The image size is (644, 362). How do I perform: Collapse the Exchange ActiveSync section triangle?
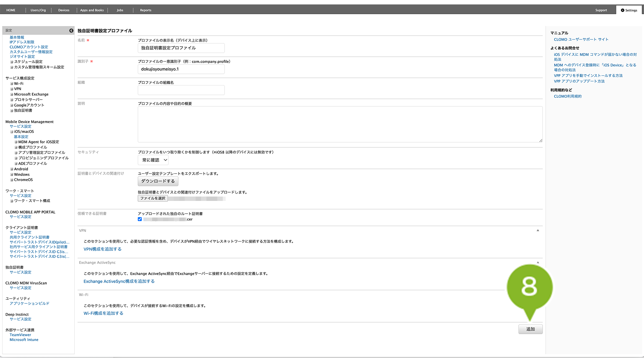[x=538, y=262]
